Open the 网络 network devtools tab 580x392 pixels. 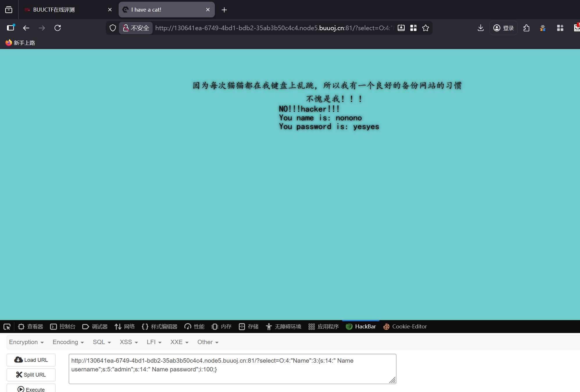125,327
